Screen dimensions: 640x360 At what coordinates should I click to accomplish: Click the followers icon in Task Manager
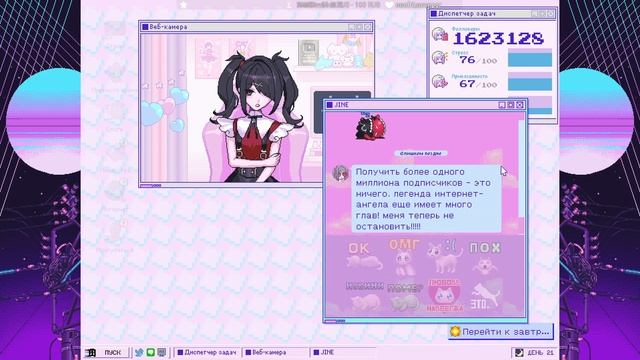coord(440,34)
